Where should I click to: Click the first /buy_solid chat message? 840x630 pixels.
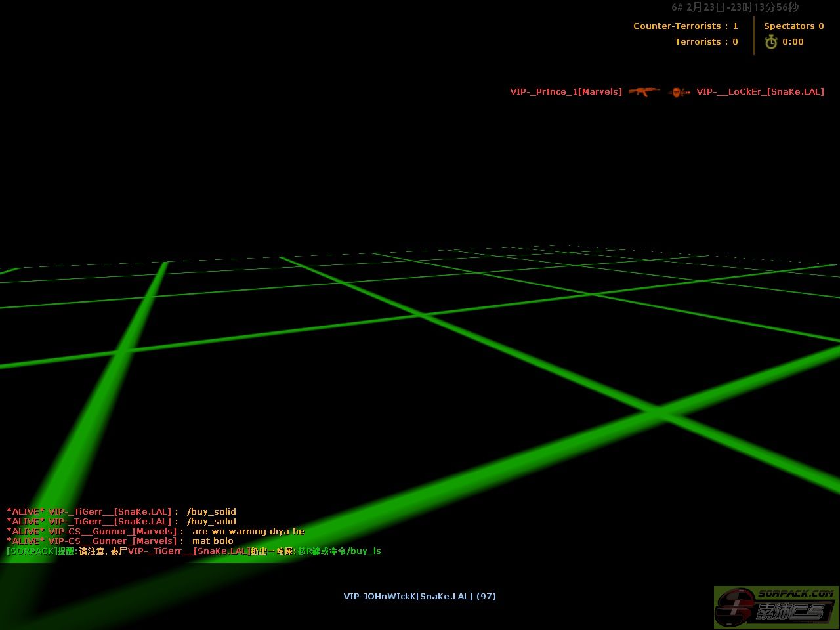(x=211, y=512)
